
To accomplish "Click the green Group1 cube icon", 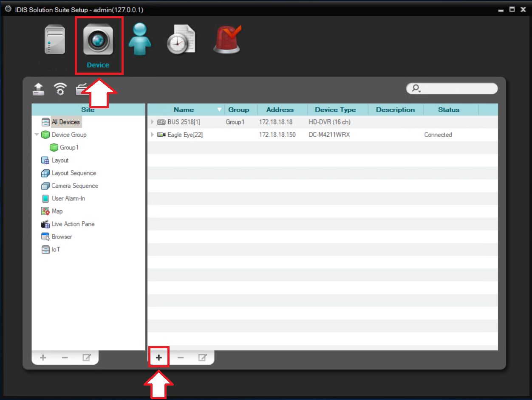I will [x=54, y=147].
